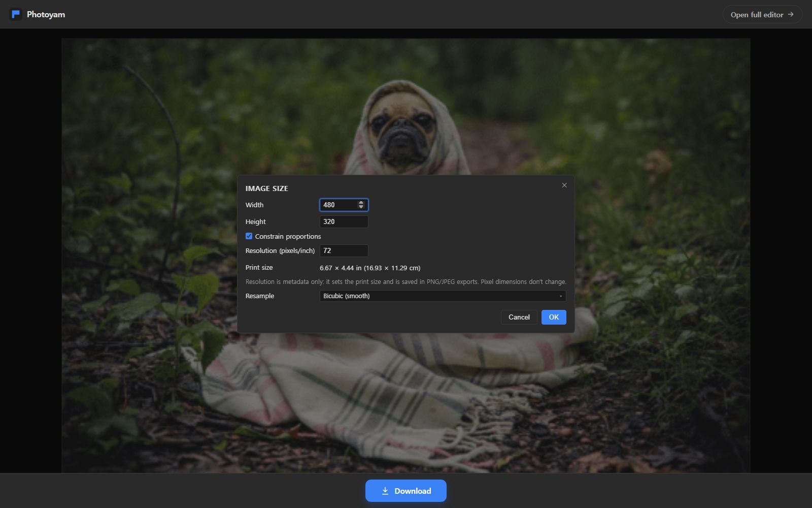
Task: Click the Height input field
Action: 344,221
